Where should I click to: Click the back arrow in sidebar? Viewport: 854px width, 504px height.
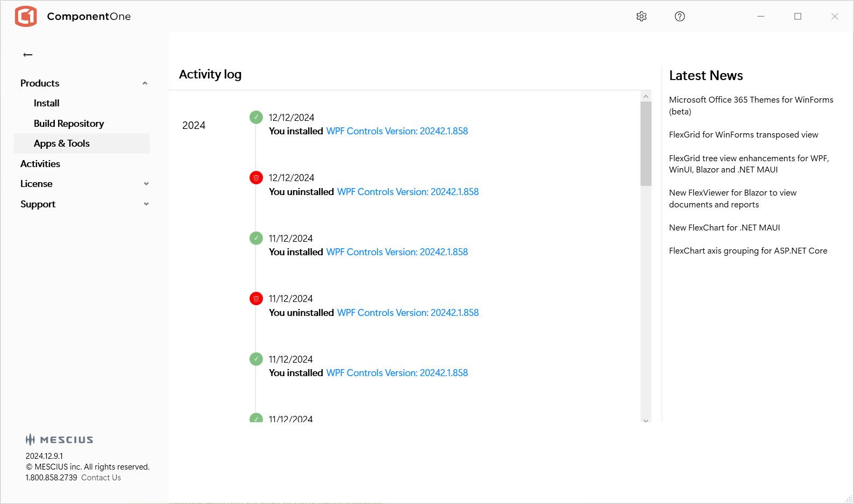pos(28,55)
